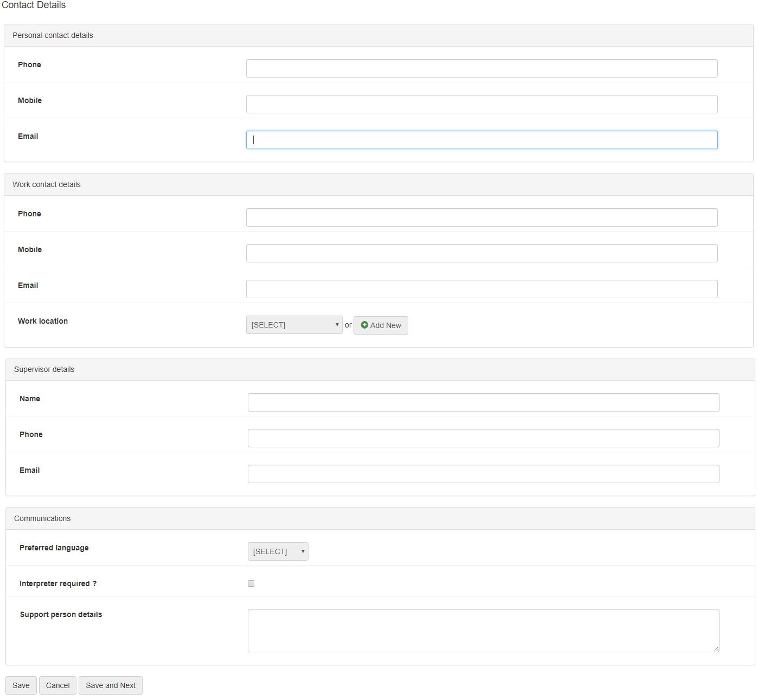Focus the work Mobile text field
Viewport: 758px width, 700px height.
tap(481, 253)
